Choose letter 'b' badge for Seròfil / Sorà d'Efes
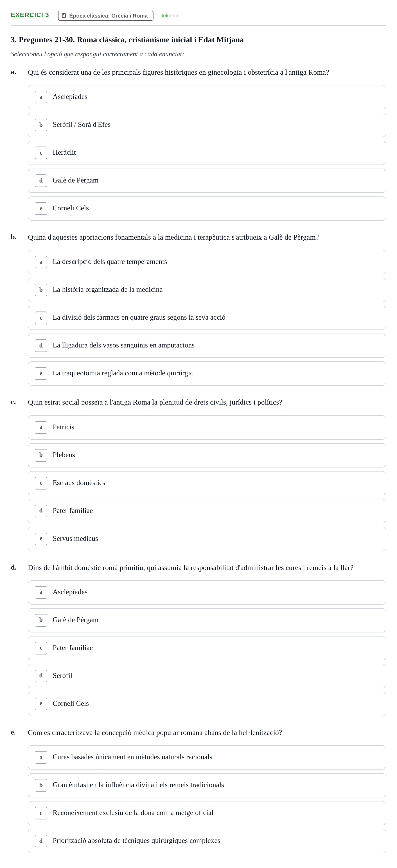Image resolution: width=397 pixels, height=868 pixels. click(x=41, y=125)
